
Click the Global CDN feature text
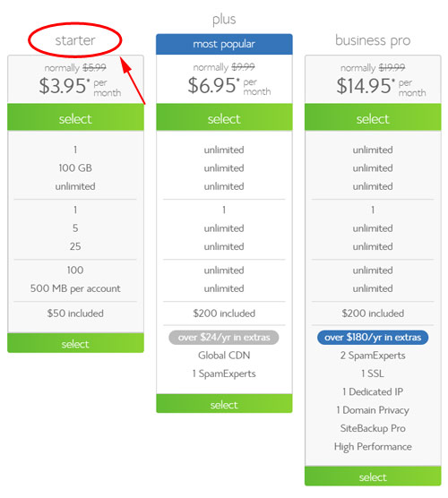coord(224,355)
